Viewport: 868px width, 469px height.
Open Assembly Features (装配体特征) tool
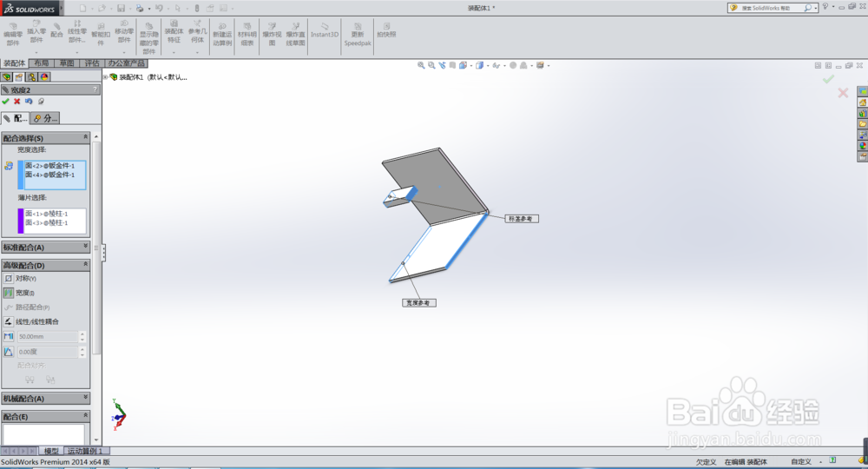click(x=174, y=31)
